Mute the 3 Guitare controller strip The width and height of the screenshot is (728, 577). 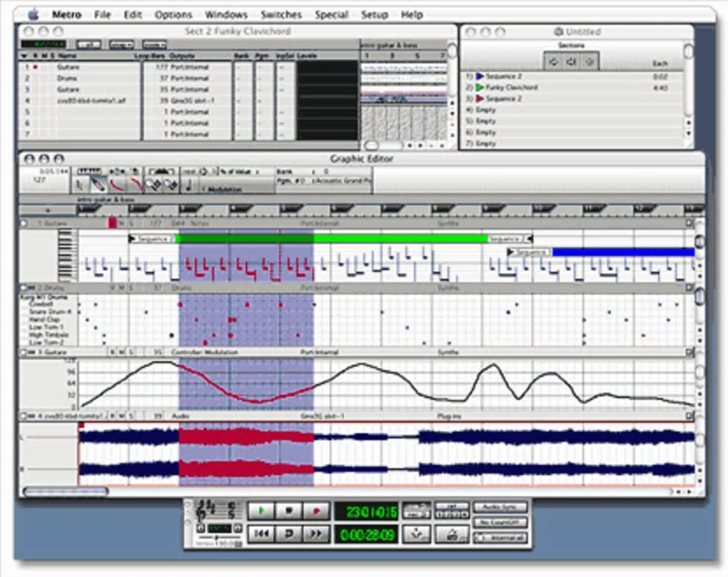[x=121, y=352]
